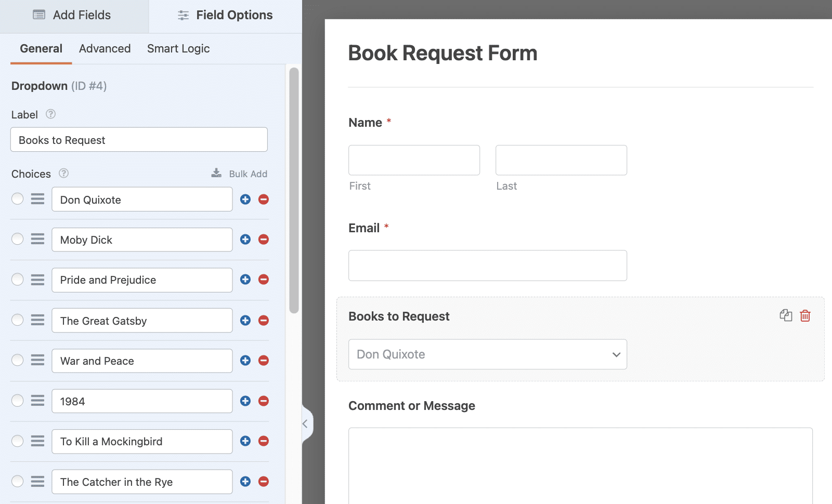Delete the Books to Request field
The width and height of the screenshot is (832, 504).
(805, 315)
